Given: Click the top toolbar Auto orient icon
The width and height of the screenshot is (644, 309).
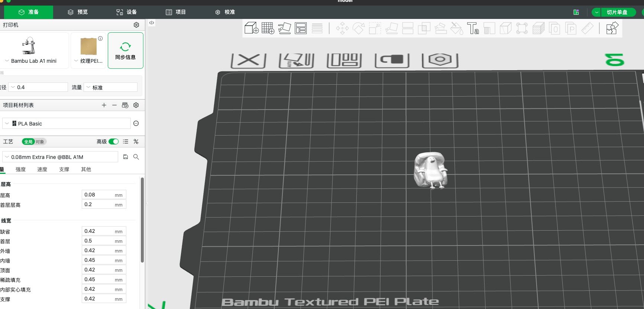Looking at the screenshot, I should pos(284,28).
